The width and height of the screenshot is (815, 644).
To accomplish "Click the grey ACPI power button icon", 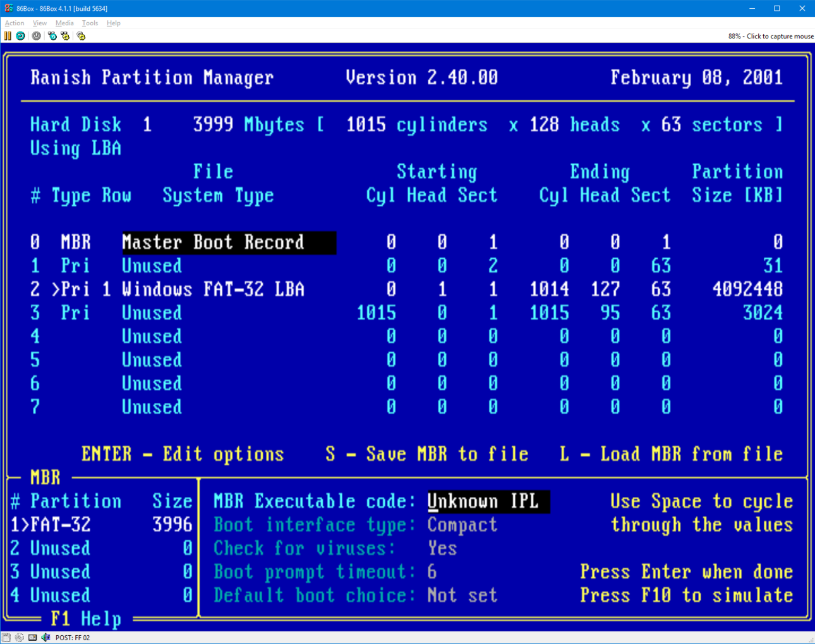I will click(x=37, y=36).
